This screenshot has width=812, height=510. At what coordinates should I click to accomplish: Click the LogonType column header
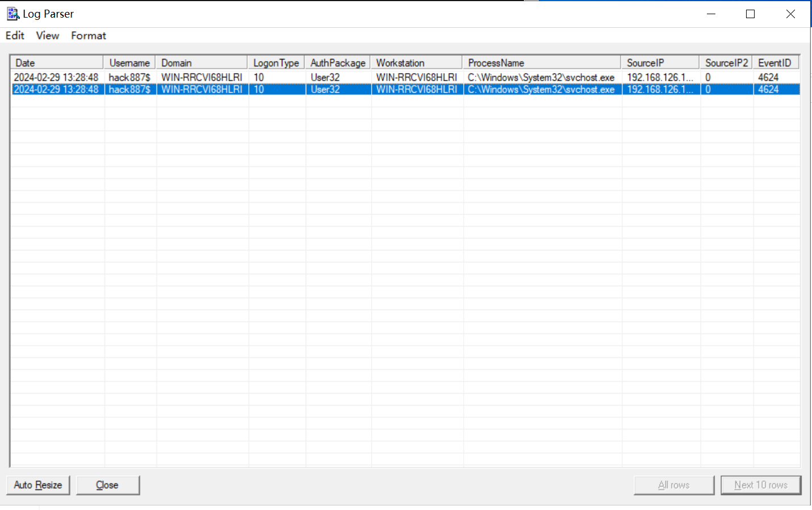[x=276, y=62]
